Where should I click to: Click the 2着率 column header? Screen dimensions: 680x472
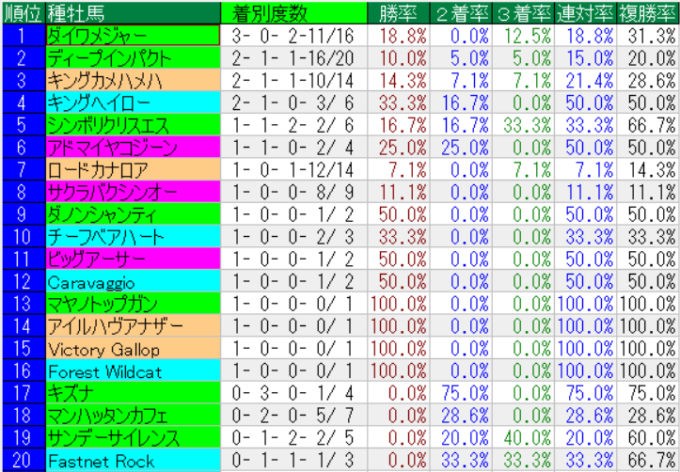(x=461, y=13)
